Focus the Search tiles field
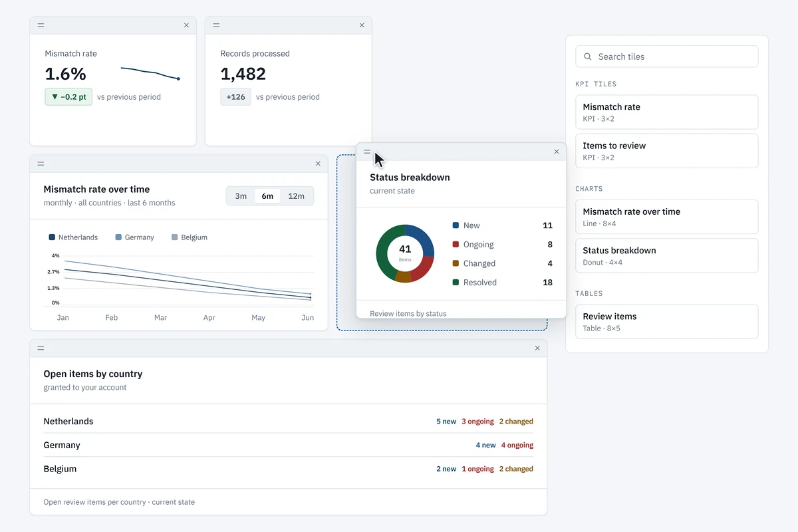Screen dimensions: 798x532 (666, 57)
